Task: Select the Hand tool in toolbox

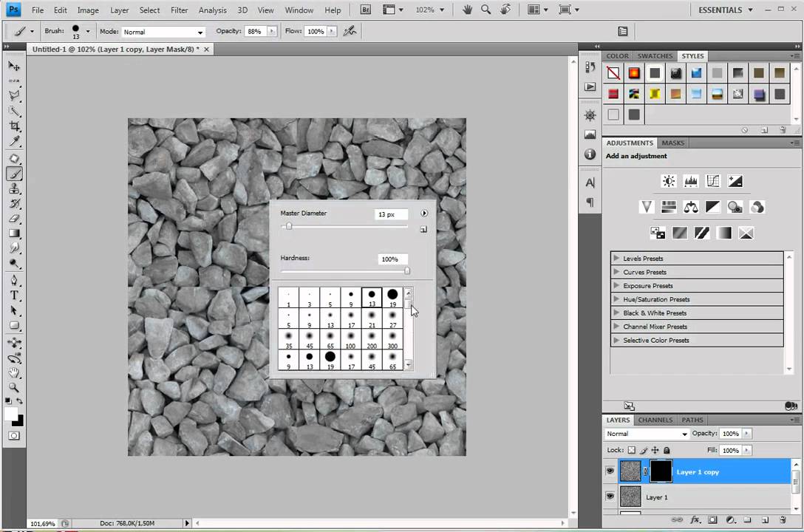Action: (x=14, y=372)
